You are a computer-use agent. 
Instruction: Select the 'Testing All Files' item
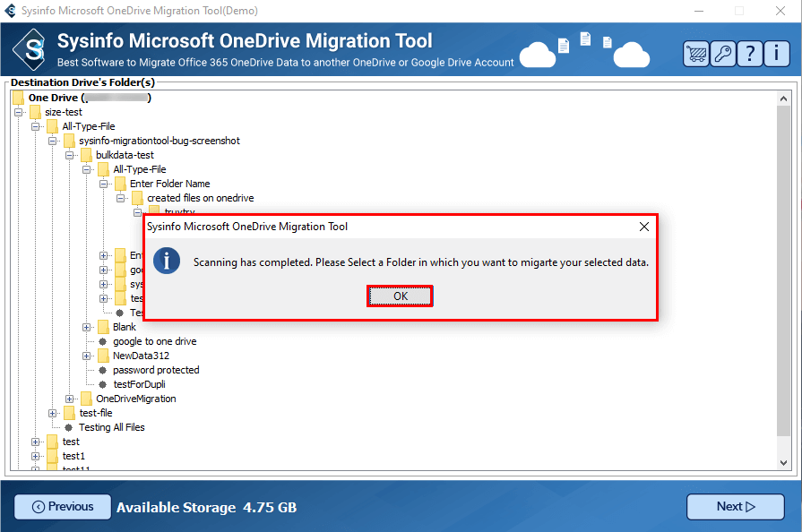(x=111, y=427)
